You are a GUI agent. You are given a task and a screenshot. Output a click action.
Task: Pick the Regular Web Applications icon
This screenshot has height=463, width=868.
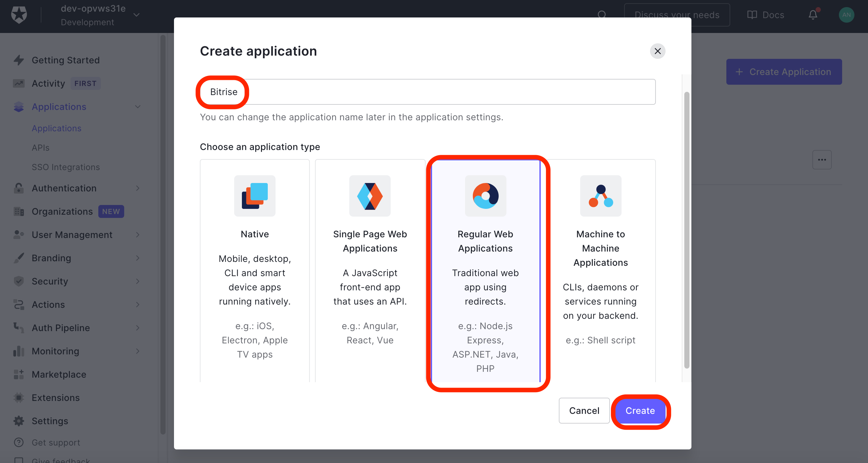click(485, 196)
